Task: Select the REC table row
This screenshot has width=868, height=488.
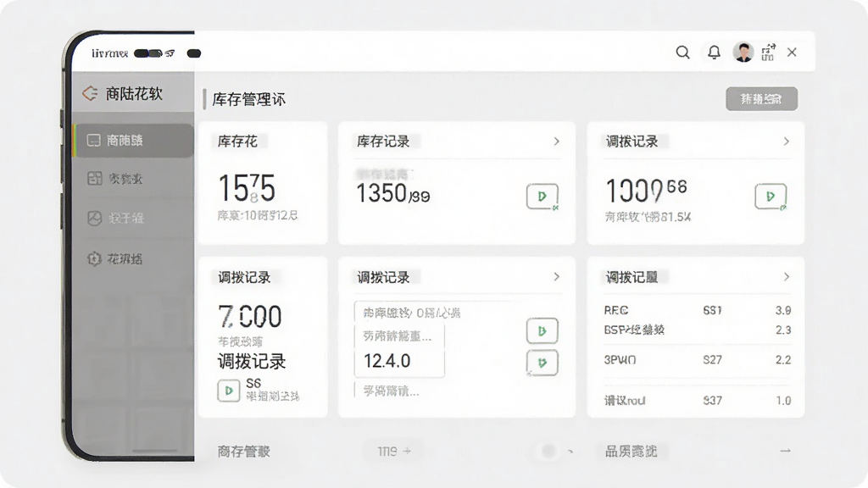Action: [x=697, y=310]
